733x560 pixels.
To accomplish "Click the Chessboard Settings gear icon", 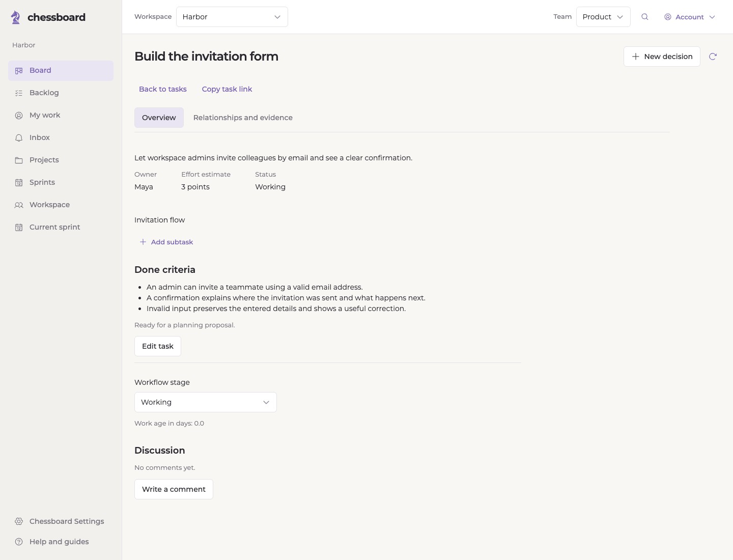I will tap(19, 521).
